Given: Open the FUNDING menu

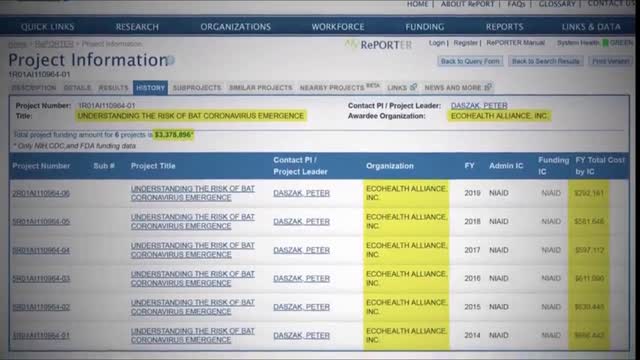Looking at the screenshot, I should [424, 27].
